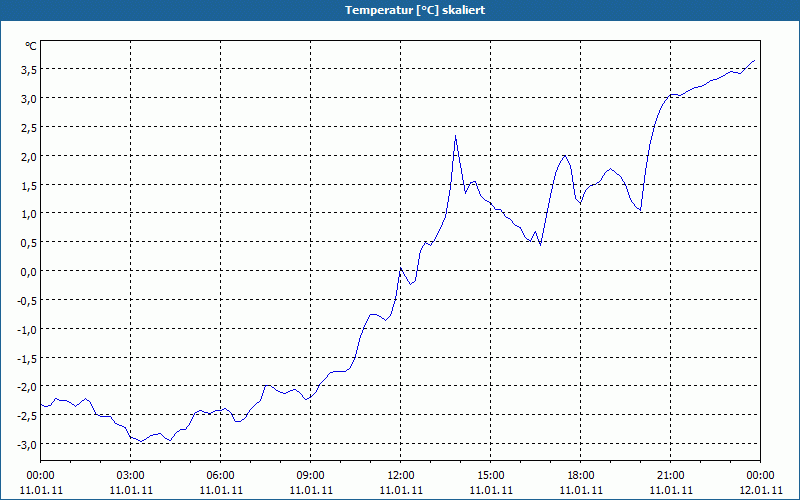The image size is (800, 500).
Task: Select the 18:00 time axis label
Action: (580, 475)
